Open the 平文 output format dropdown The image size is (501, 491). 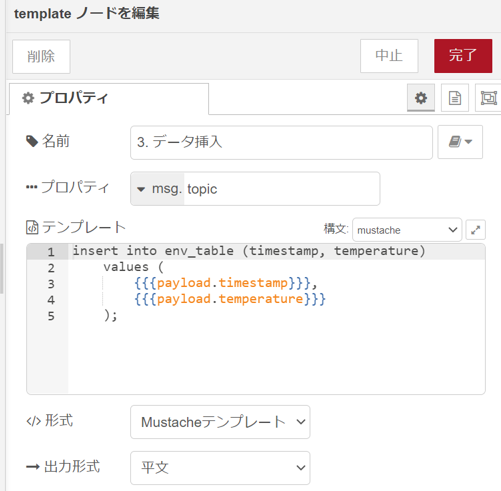click(220, 468)
